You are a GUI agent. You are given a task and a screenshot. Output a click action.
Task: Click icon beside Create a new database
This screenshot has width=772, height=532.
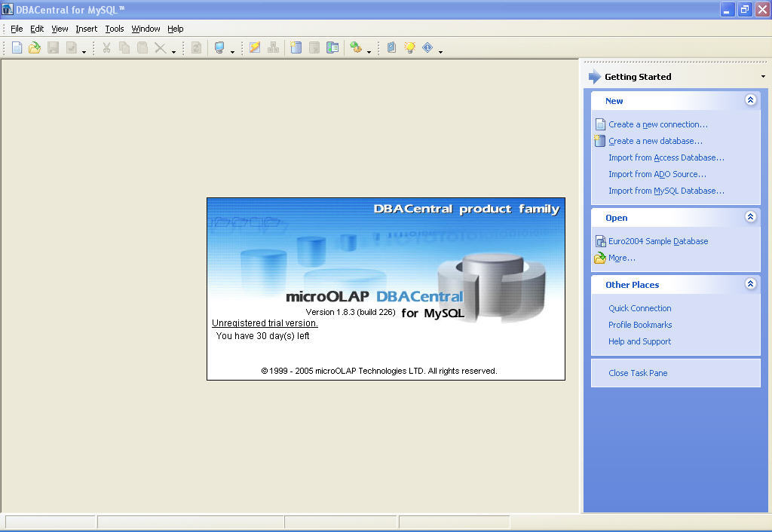point(599,141)
